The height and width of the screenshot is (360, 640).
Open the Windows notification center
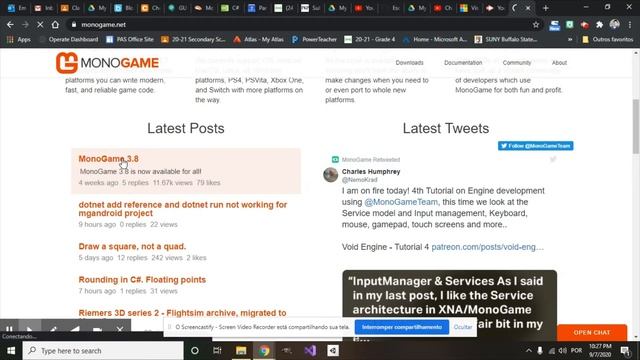[625, 351]
